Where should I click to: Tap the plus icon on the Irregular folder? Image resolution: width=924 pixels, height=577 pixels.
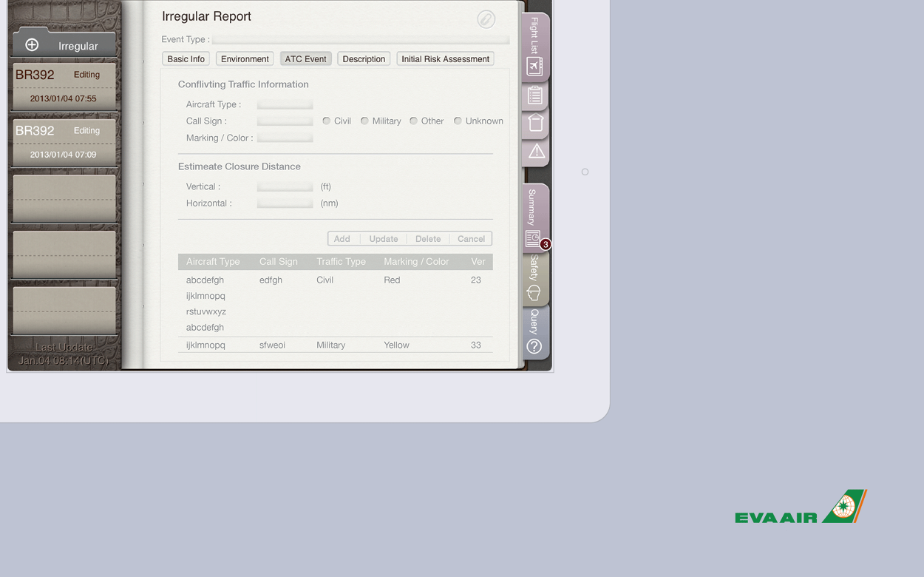[32, 45]
